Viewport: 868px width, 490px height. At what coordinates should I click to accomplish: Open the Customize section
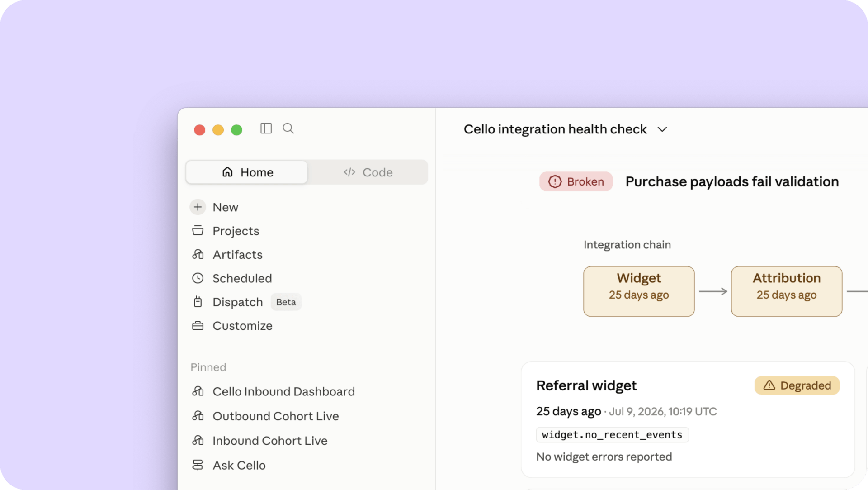click(x=242, y=326)
